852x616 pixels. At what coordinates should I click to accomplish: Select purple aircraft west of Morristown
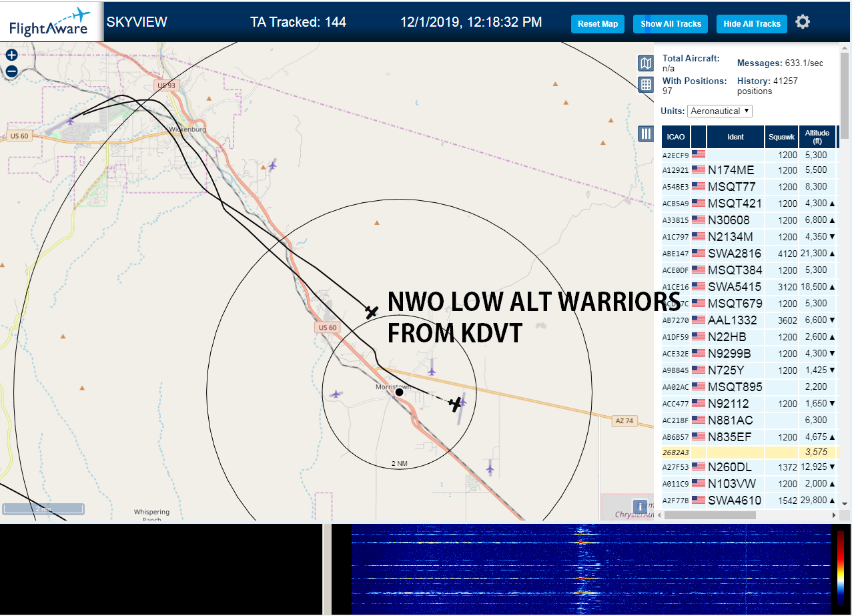336,394
